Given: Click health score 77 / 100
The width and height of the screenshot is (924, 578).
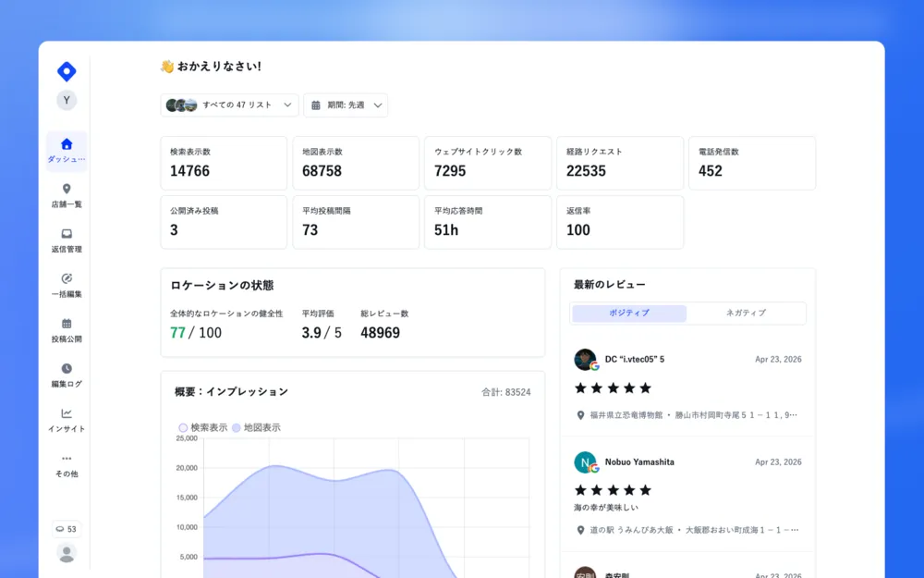Looking at the screenshot, I should point(196,333).
